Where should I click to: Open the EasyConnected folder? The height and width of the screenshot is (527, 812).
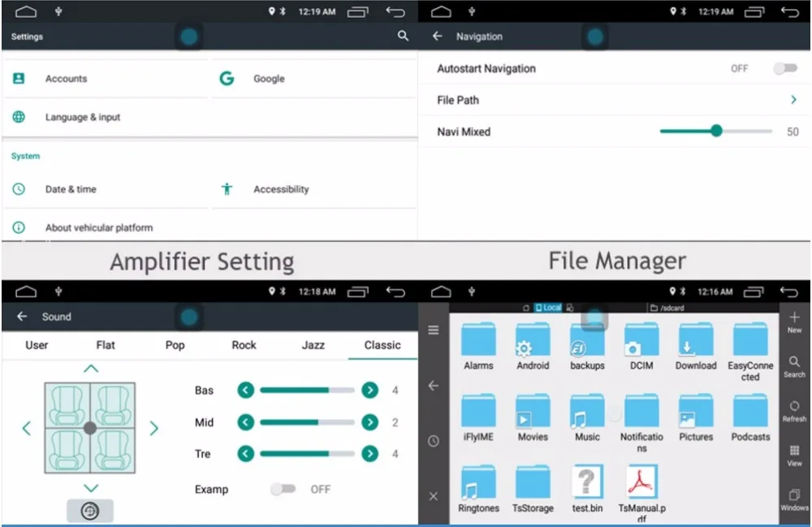[750, 352]
